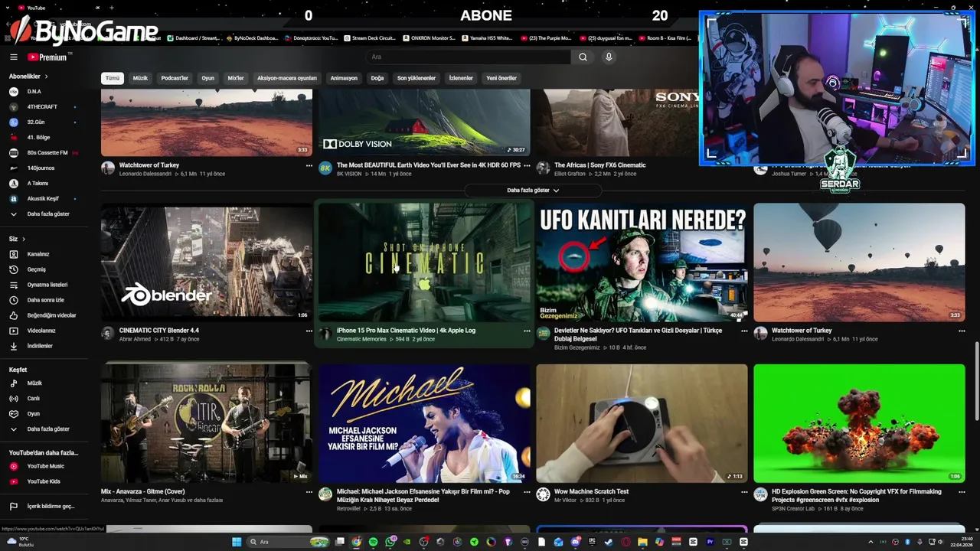
Task: Open Cinematic Memories channel link
Action: click(x=361, y=339)
